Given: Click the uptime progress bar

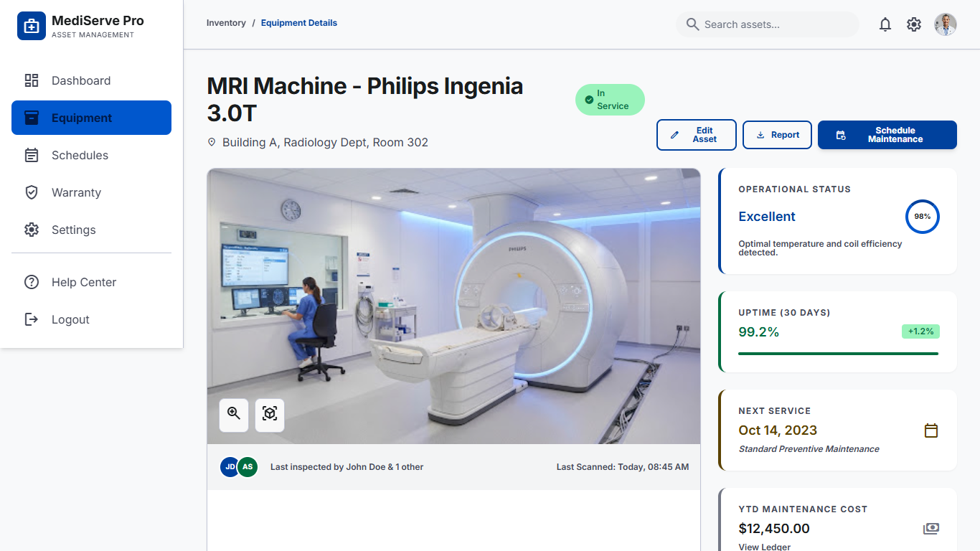Looking at the screenshot, I should coord(839,354).
